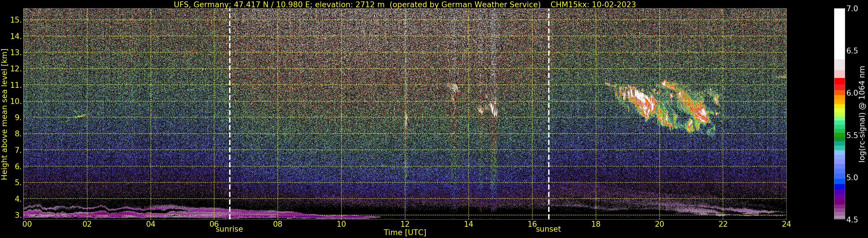Click the time axis tick label "22"
The image size is (868, 238).
pos(723,224)
